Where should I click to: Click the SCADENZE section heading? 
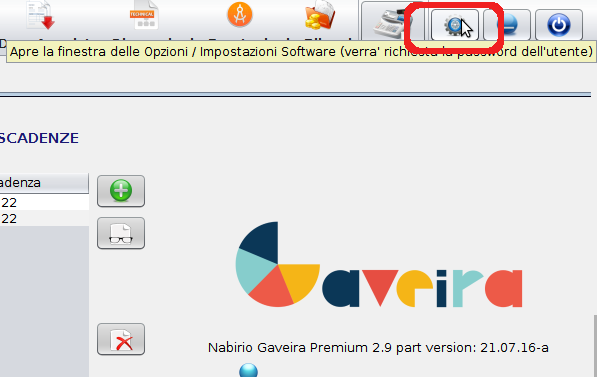tap(39, 138)
